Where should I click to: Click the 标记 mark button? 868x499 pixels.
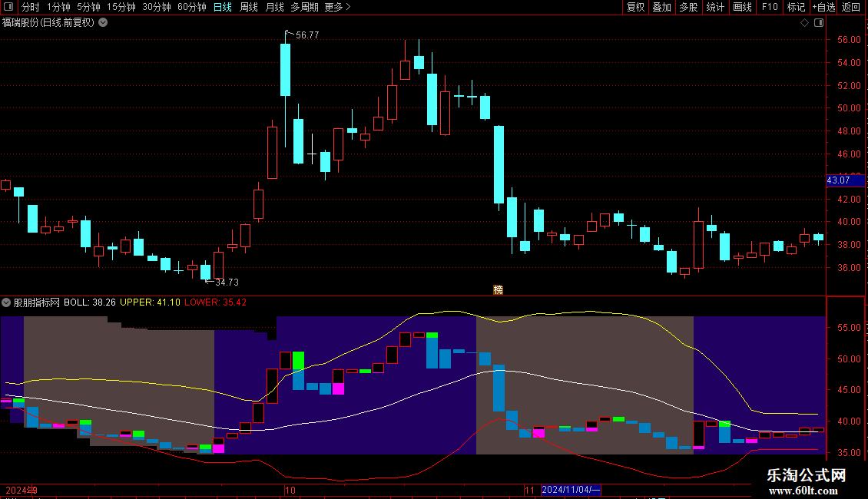[796, 7]
